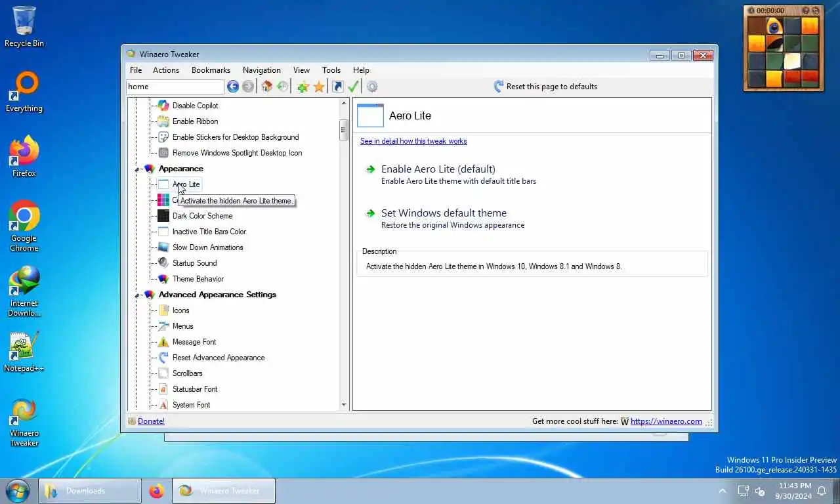Image resolution: width=840 pixels, height=504 pixels.
Task: Open bookmarks with the orange star icon
Action: pyautogui.click(x=319, y=87)
